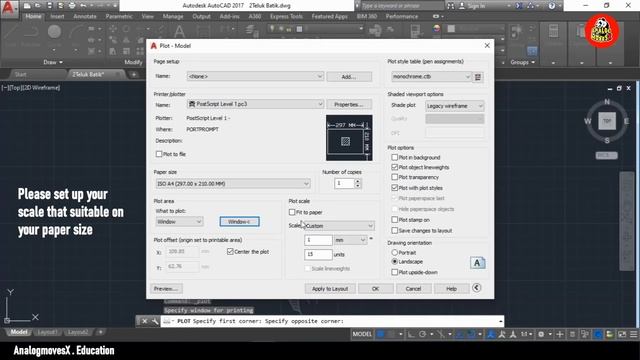
Task: Switch to the Output ribbon tab
Action: (x=201, y=16)
